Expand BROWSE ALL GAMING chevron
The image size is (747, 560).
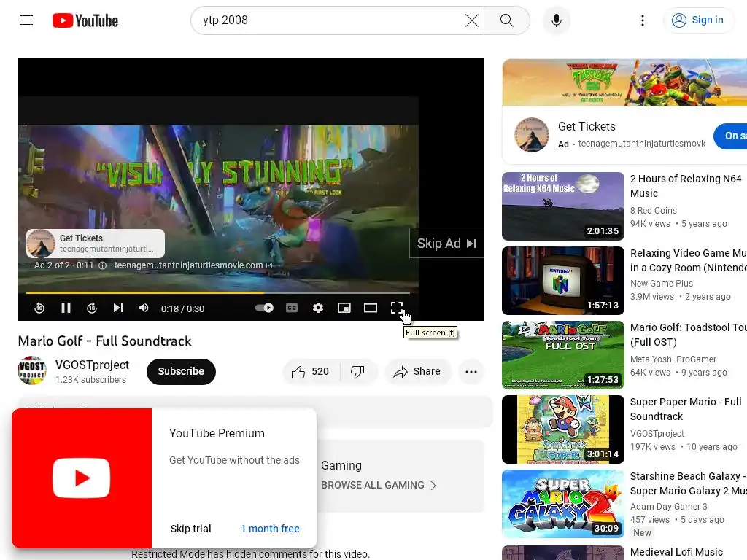(433, 485)
